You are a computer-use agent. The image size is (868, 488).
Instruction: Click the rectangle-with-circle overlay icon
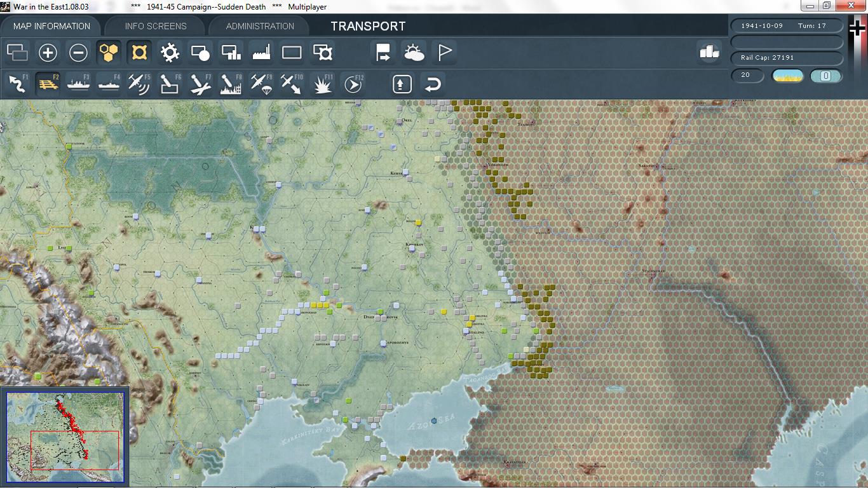pos(200,52)
